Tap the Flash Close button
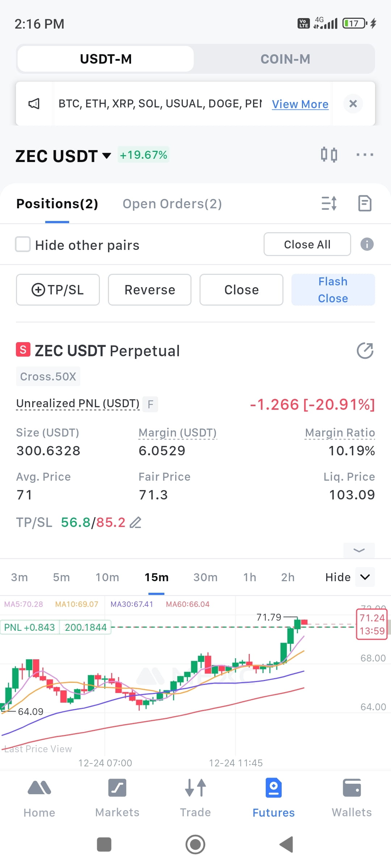Viewport: 391px width, 868px height. 333,290
